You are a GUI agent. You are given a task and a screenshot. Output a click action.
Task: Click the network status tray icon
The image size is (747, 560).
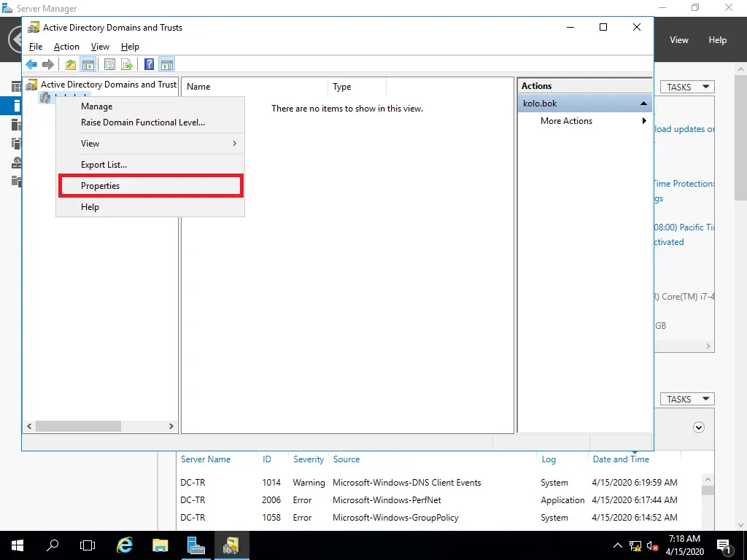tap(635, 545)
